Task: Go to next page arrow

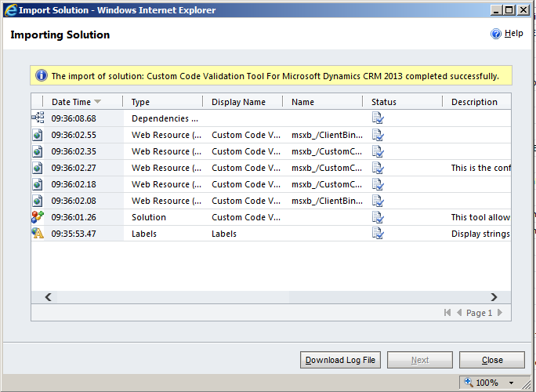Action: coord(500,312)
